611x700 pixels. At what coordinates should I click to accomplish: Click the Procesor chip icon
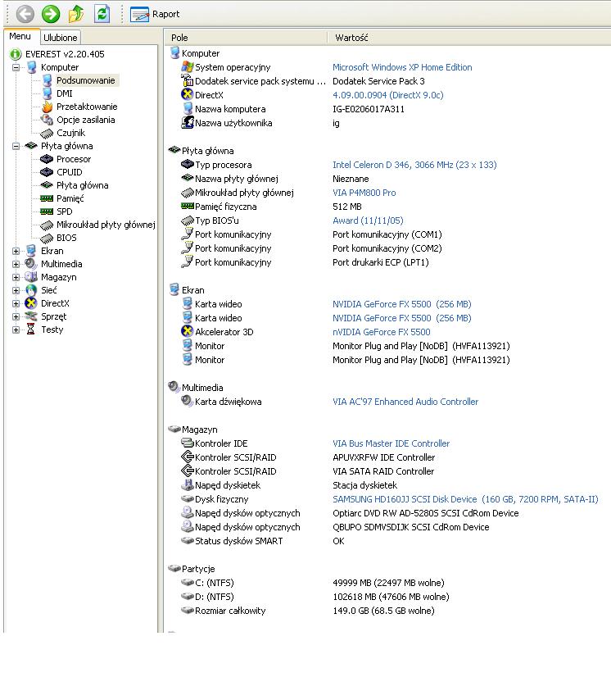(47, 159)
